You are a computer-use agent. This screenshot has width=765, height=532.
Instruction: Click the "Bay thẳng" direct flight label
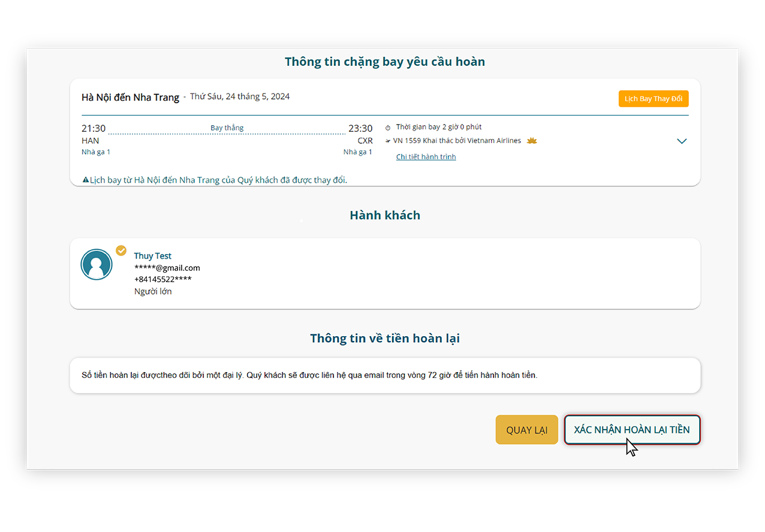[x=227, y=128]
